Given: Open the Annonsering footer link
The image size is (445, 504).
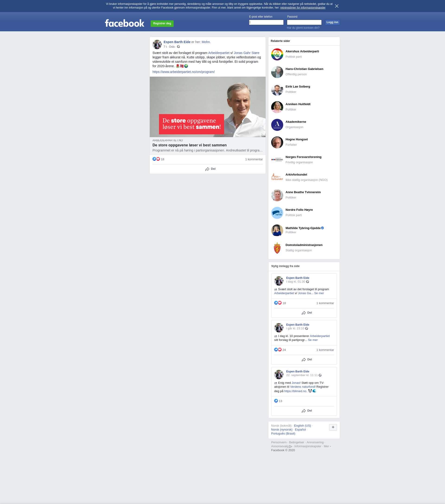Looking at the screenshot, I should (x=315, y=442).
